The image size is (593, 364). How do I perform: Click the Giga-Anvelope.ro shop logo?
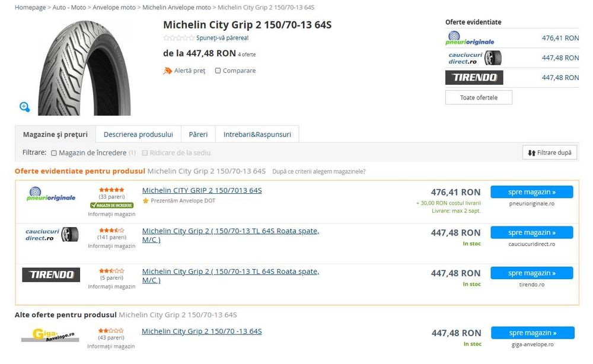50,335
